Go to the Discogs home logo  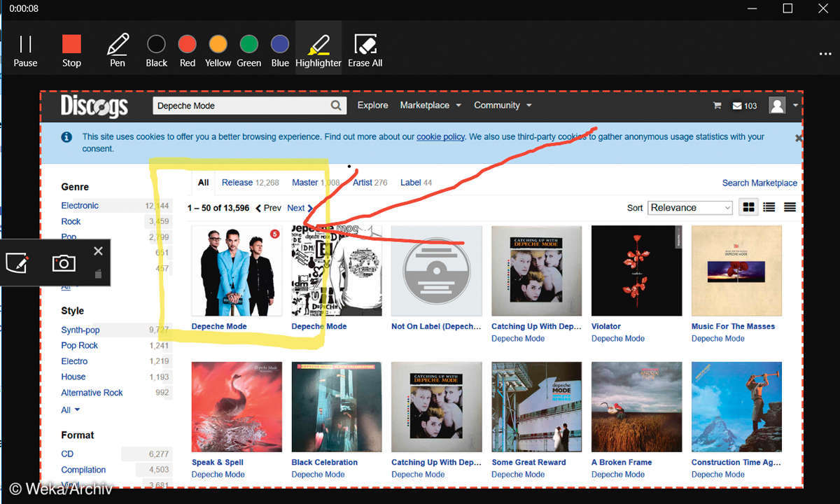[94, 106]
